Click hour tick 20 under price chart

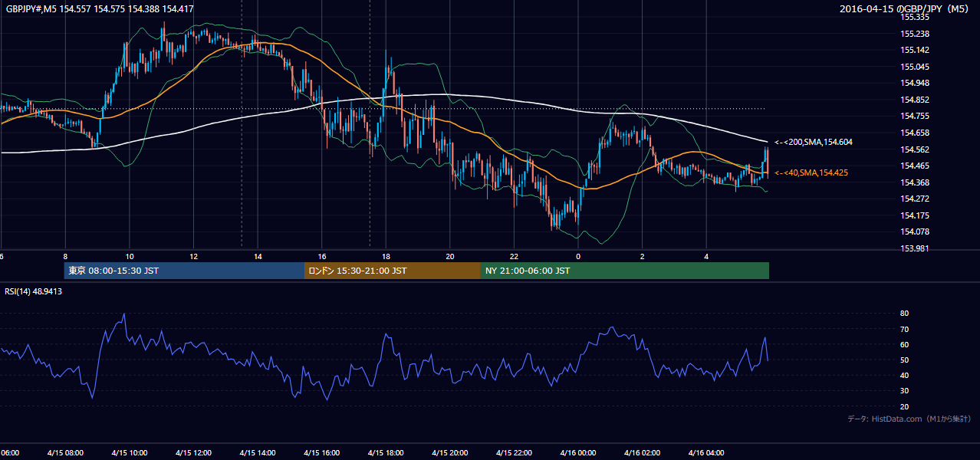point(450,256)
